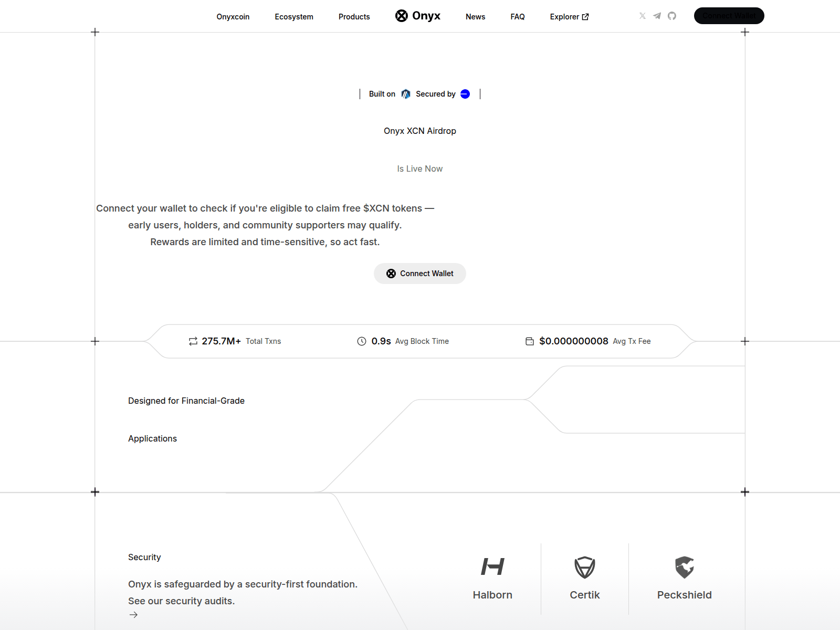The image size is (840, 630).
Task: Click the arrow below 'See our security audits'
Action: click(x=134, y=614)
